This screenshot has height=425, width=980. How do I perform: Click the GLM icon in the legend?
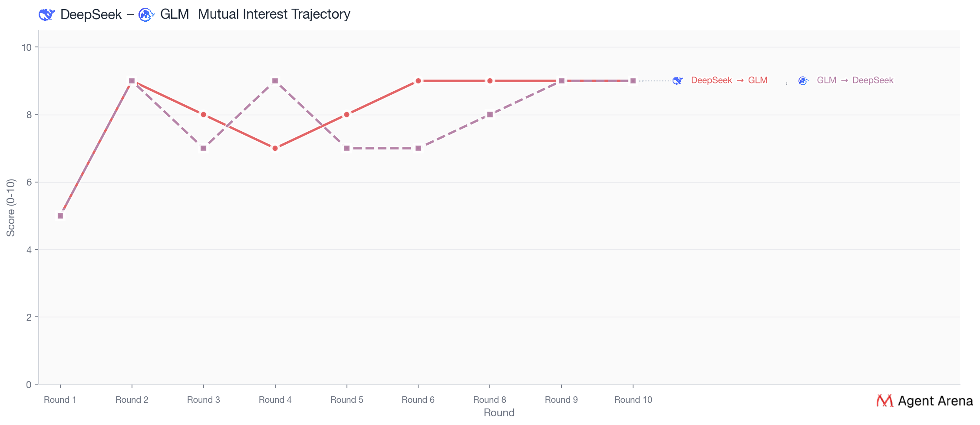tap(803, 80)
